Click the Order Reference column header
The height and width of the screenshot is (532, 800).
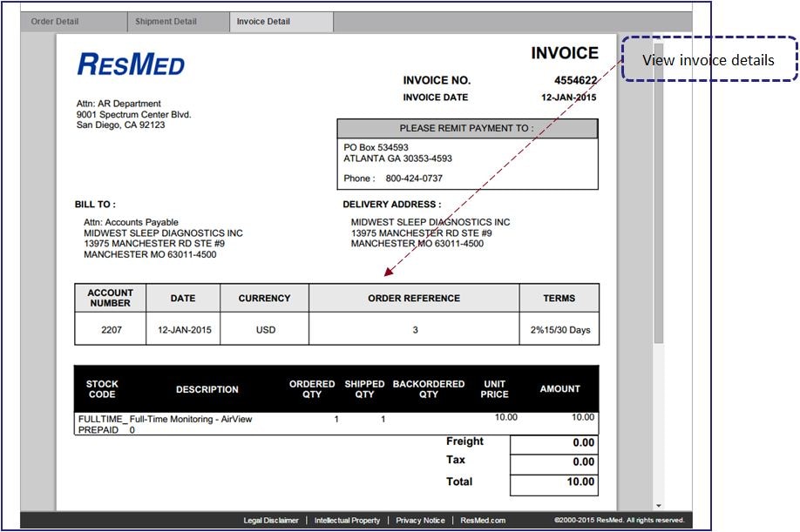pyautogui.click(x=414, y=299)
